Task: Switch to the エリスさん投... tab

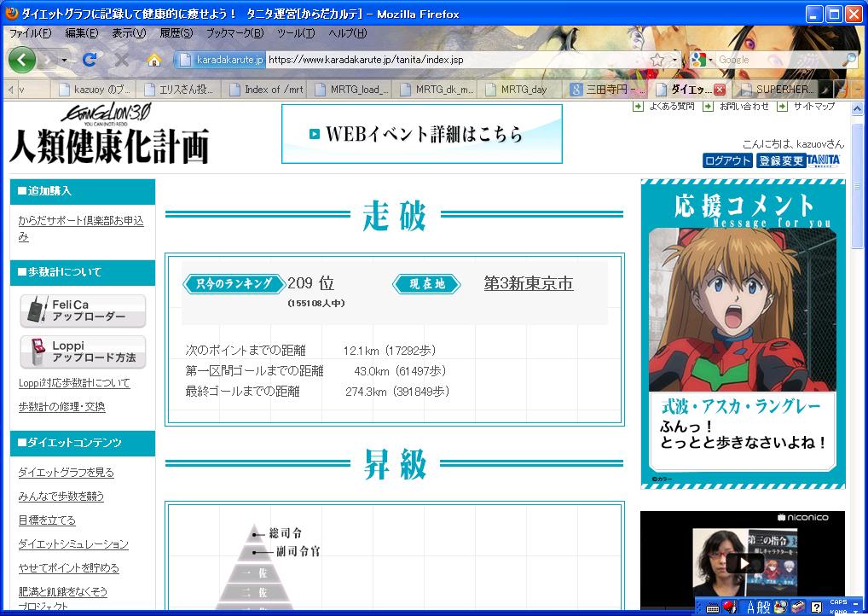Action: pos(179,90)
